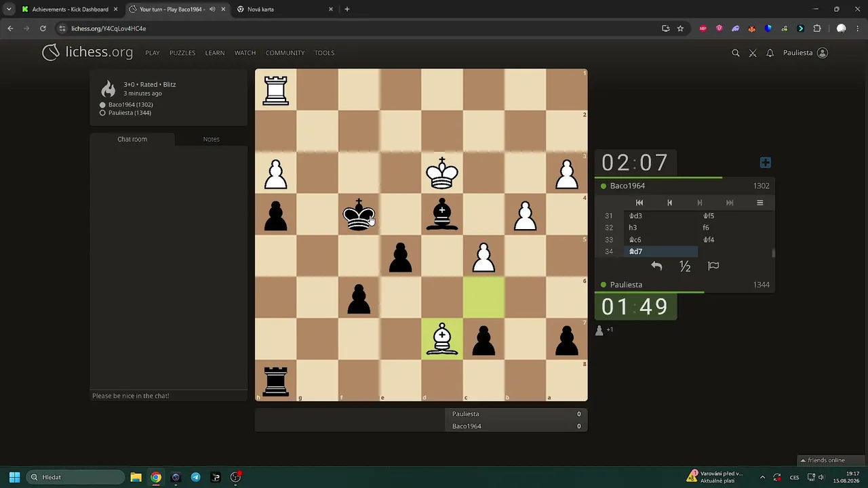Select move ♗c6 in the move list
This screenshot has height=488, width=868.
(x=660, y=240)
